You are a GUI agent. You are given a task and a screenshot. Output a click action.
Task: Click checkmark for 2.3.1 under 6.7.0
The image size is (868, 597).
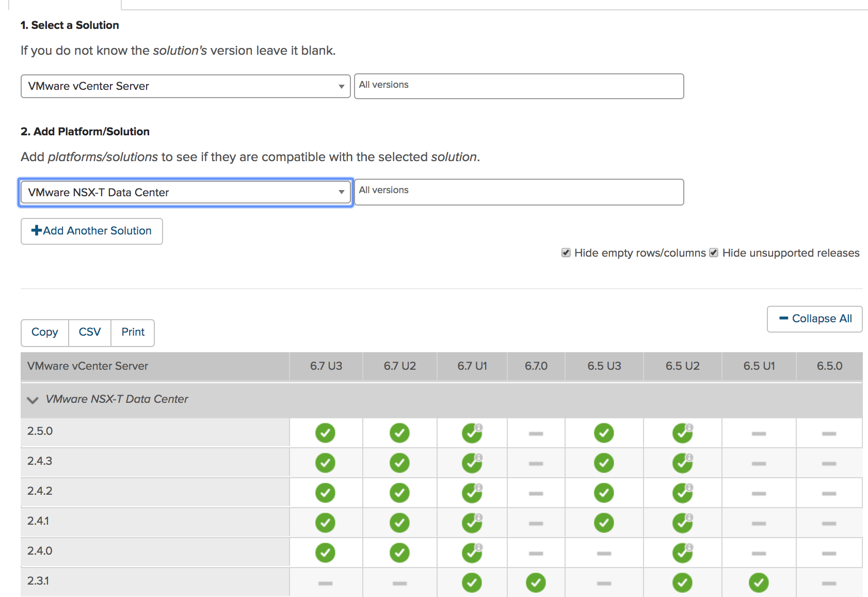click(536, 583)
